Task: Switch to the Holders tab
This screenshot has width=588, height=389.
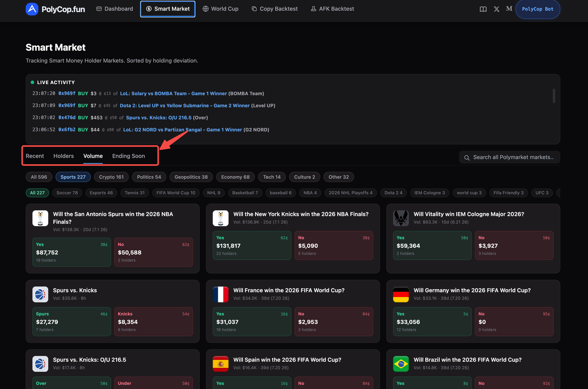Action: tap(63, 156)
